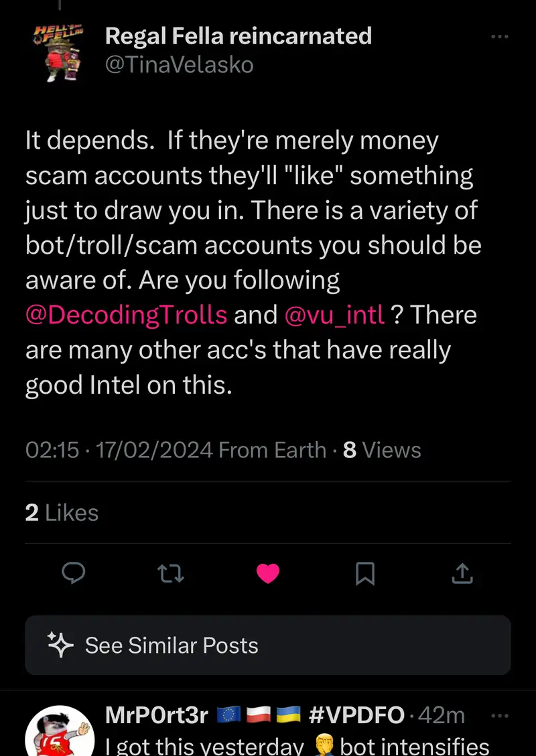Open the 8 Views post analytics
This screenshot has width=536, height=756.
coord(382,450)
